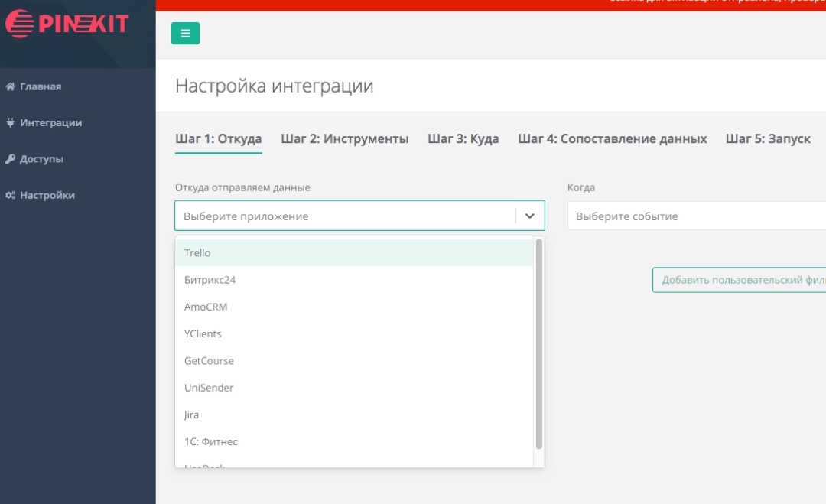Open Шаг 4: Сопоставление данных tab

tap(612, 138)
